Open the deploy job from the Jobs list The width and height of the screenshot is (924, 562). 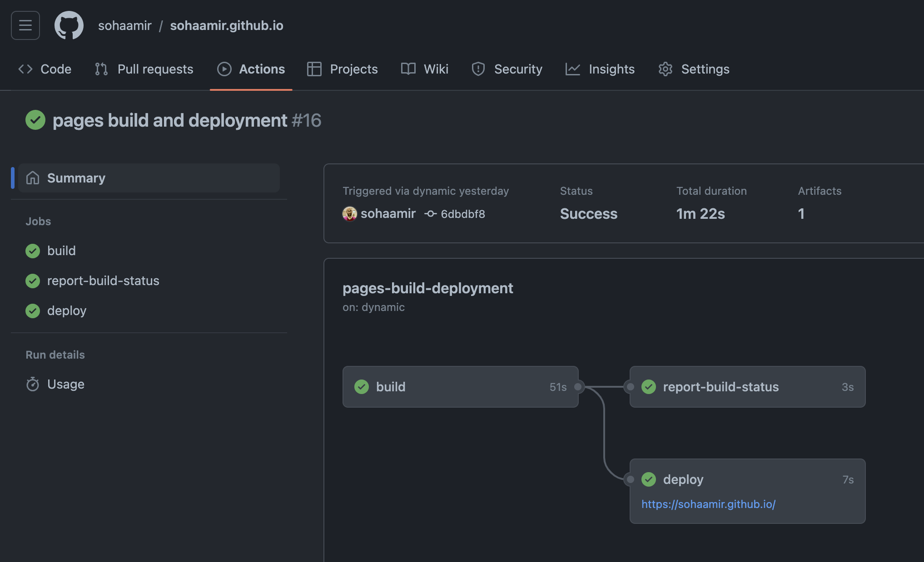[x=67, y=311]
